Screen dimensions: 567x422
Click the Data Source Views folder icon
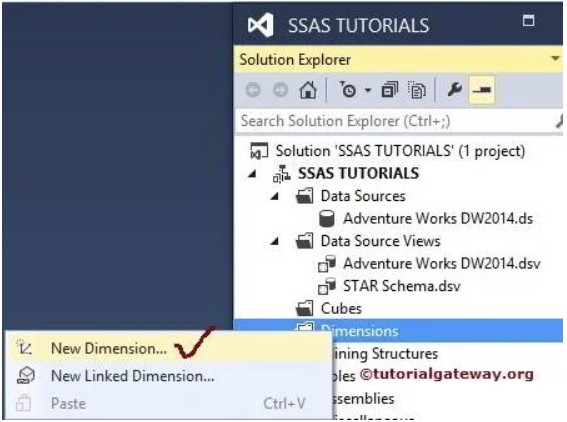pos(304,241)
